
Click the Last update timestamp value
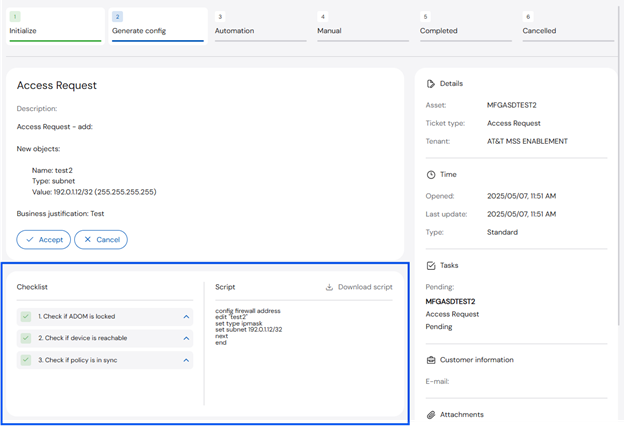point(521,214)
